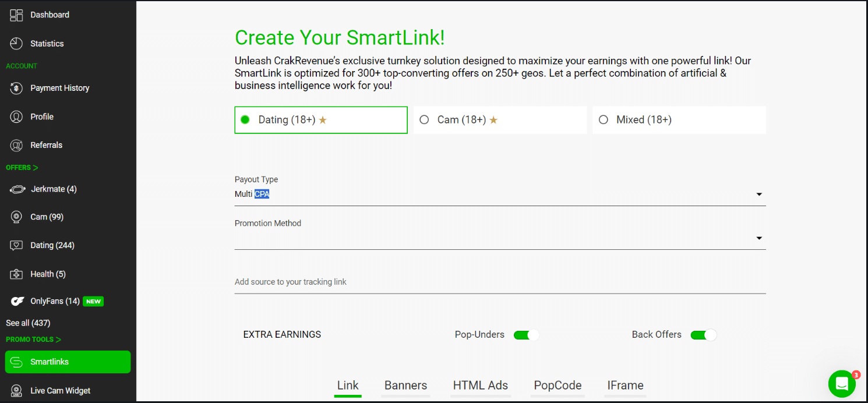Click the Referrals icon

[16, 145]
